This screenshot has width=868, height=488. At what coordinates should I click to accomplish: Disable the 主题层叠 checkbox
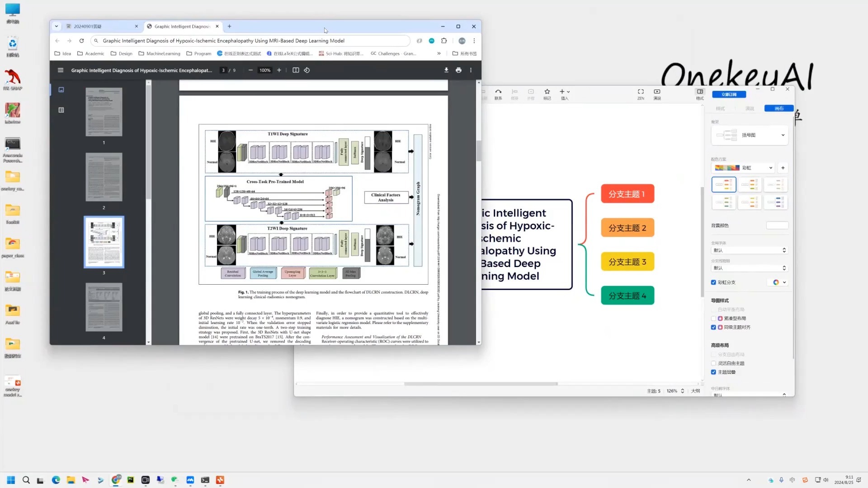pyautogui.click(x=713, y=372)
